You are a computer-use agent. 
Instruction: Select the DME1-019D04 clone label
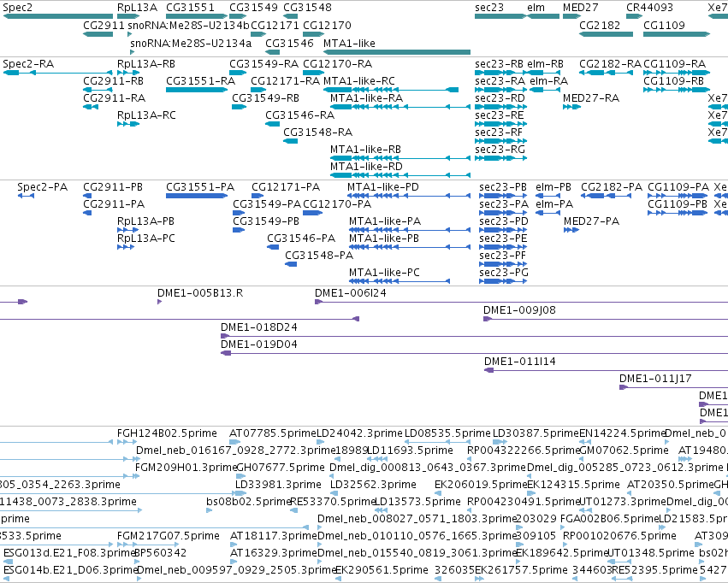click(259, 345)
